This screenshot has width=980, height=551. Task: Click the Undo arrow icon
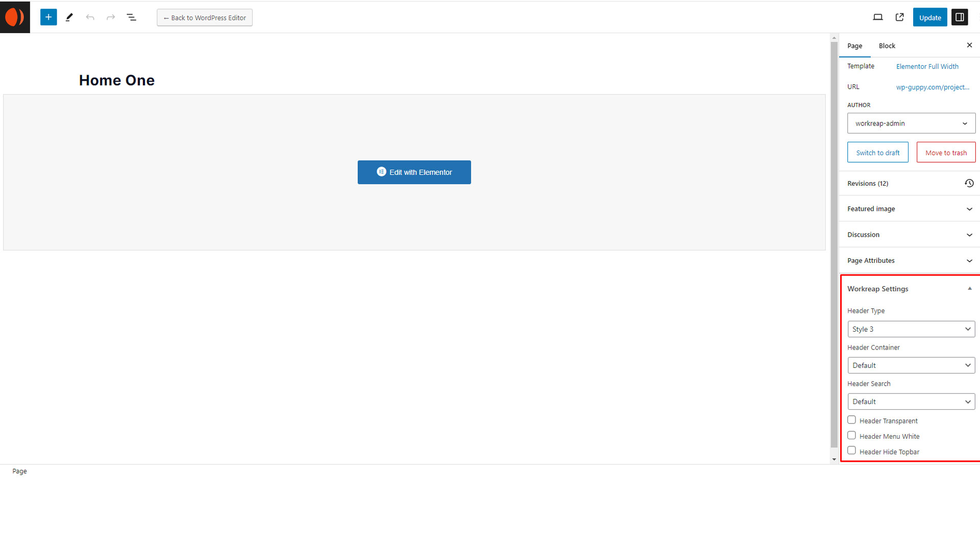(x=90, y=17)
